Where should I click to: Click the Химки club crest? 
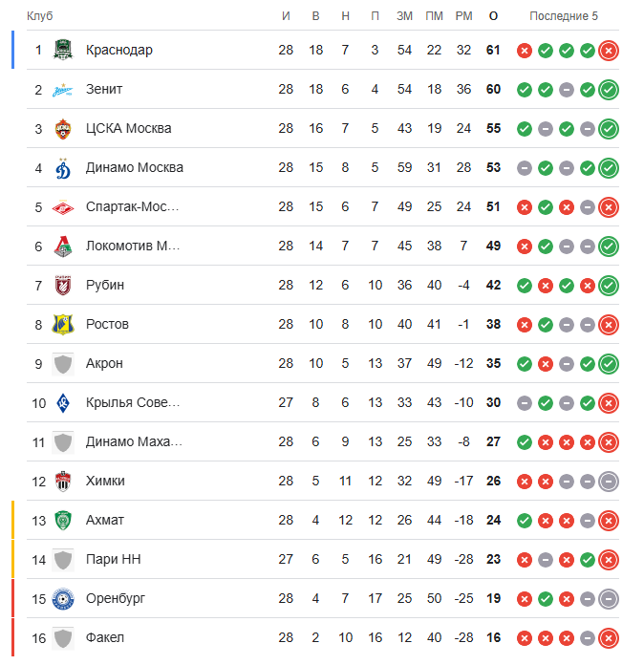[63, 482]
